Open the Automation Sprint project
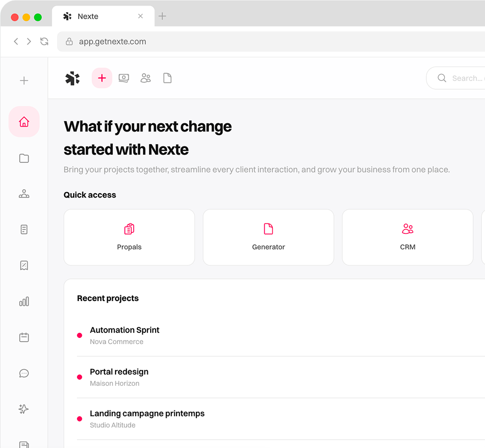 [124, 330]
